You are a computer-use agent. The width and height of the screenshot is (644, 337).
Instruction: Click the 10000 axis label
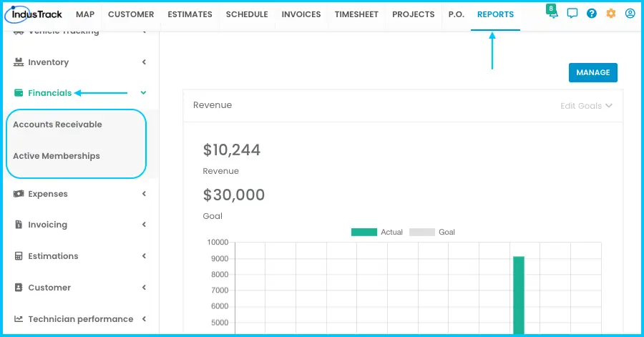218,242
